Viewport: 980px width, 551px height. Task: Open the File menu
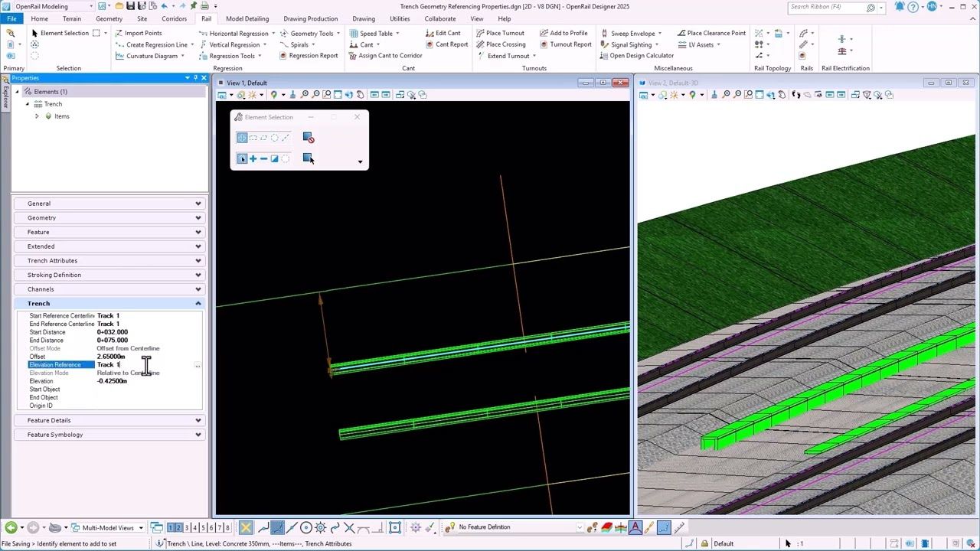(x=11, y=18)
